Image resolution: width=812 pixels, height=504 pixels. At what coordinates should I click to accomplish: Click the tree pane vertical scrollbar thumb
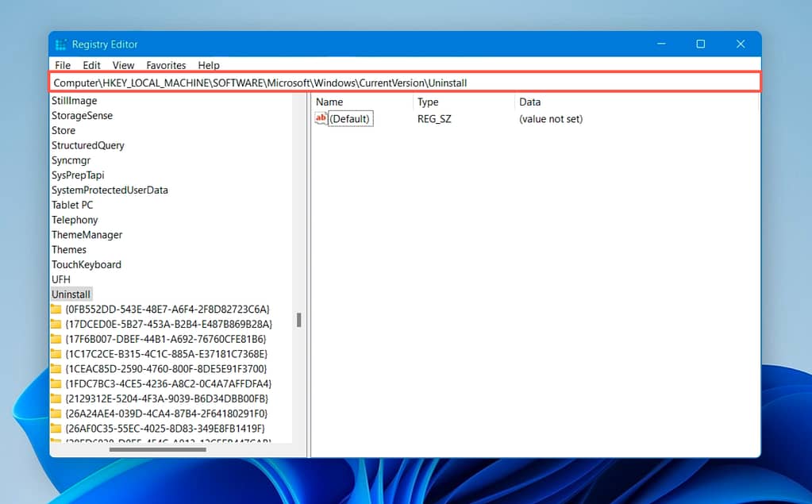[x=298, y=320]
